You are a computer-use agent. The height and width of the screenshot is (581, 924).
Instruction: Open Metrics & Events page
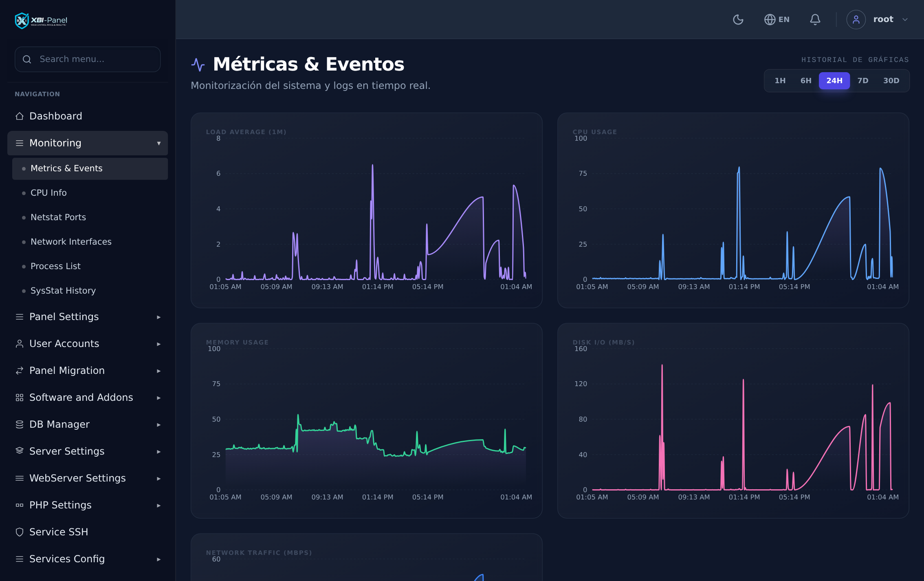[90, 169]
